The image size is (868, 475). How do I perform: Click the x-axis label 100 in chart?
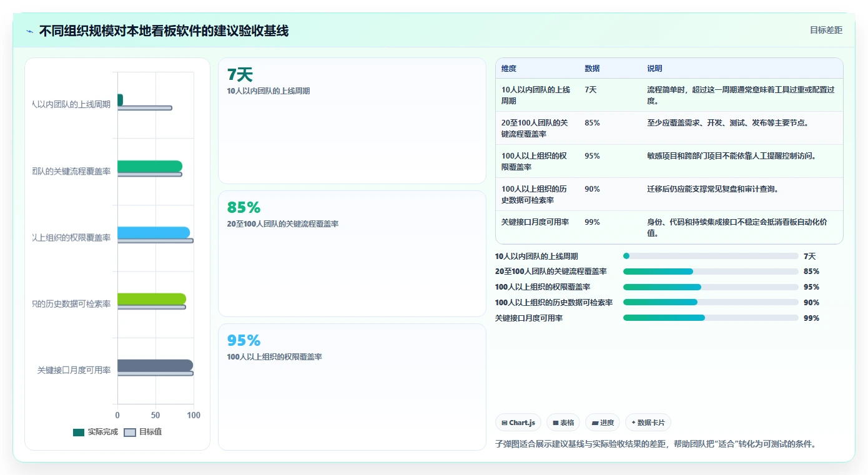[x=194, y=415]
